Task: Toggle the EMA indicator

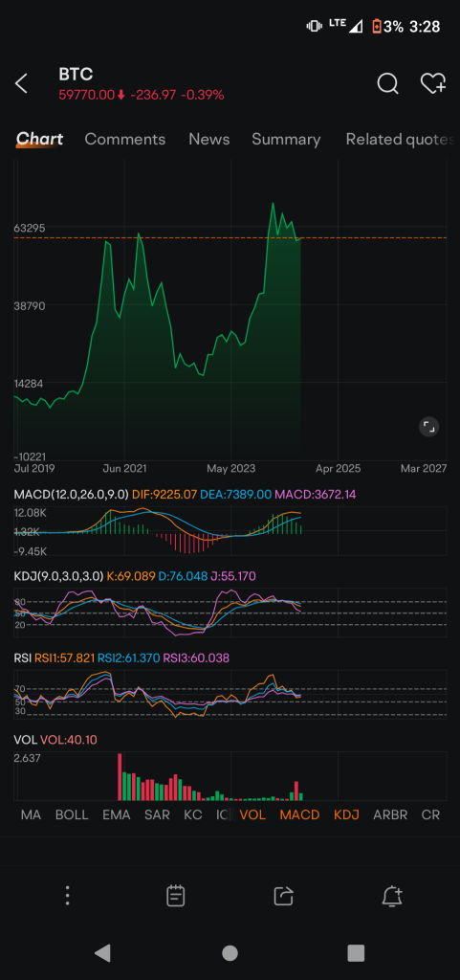Action: pos(116,815)
